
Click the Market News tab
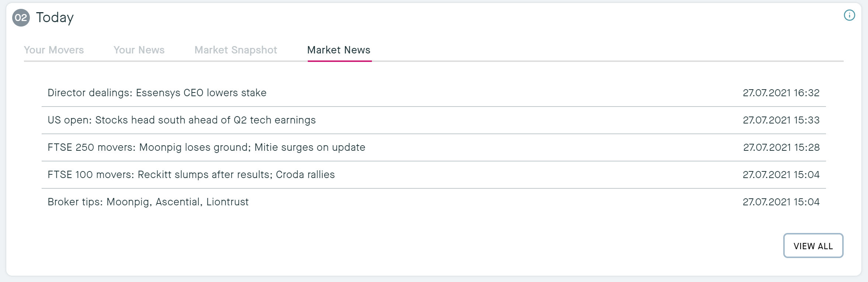click(x=339, y=50)
